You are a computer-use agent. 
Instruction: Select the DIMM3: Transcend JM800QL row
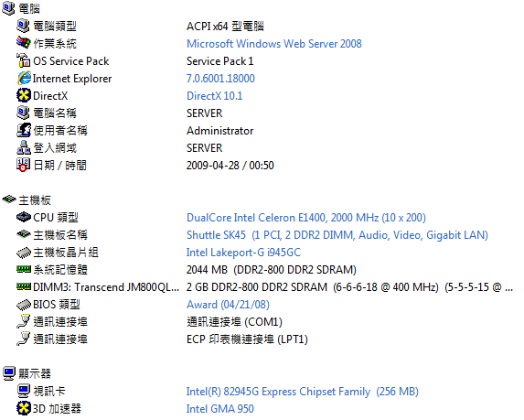click(x=264, y=287)
